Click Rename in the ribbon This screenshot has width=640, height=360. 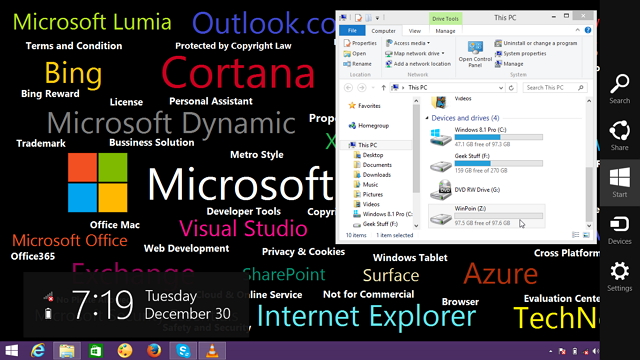click(x=357, y=64)
